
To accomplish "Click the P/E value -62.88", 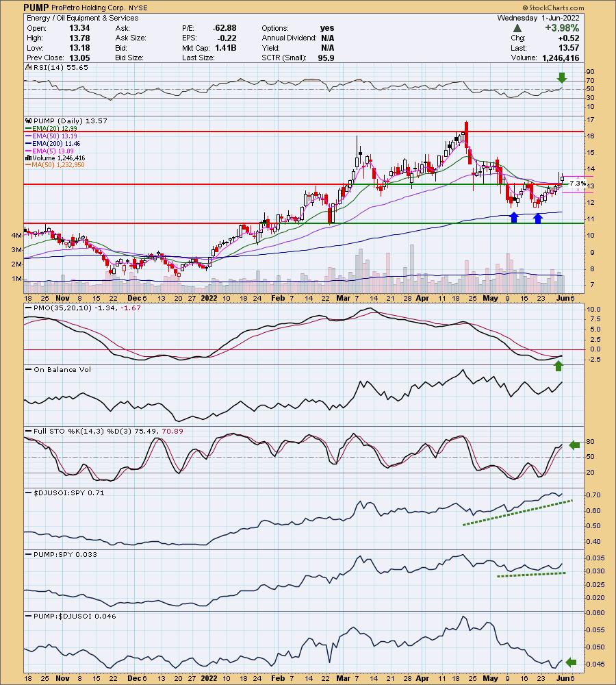I will (224, 28).
